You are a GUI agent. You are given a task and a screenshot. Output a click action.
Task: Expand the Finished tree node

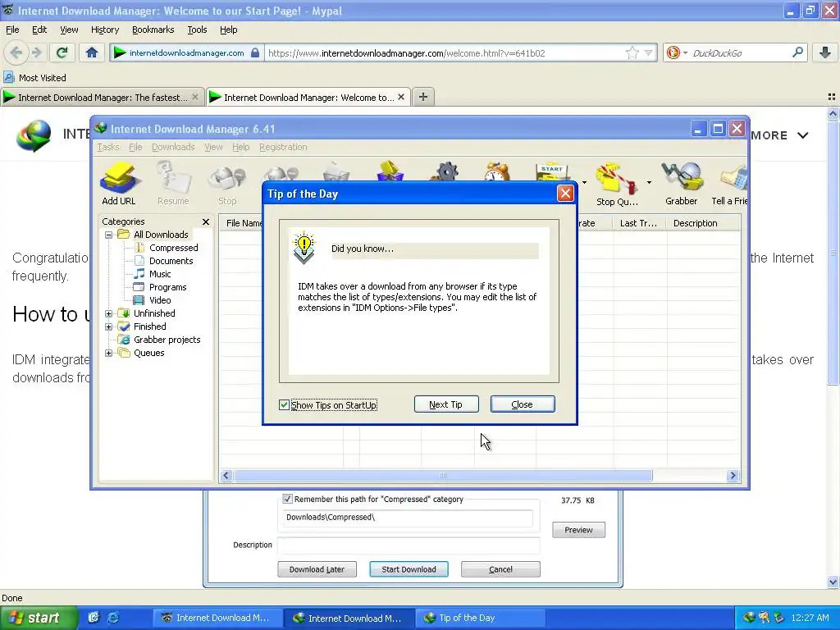109,326
